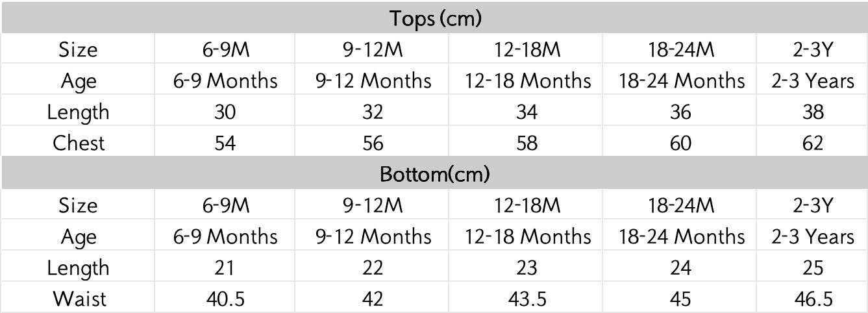
Task: Select tops length value 32
Action: [373, 112]
